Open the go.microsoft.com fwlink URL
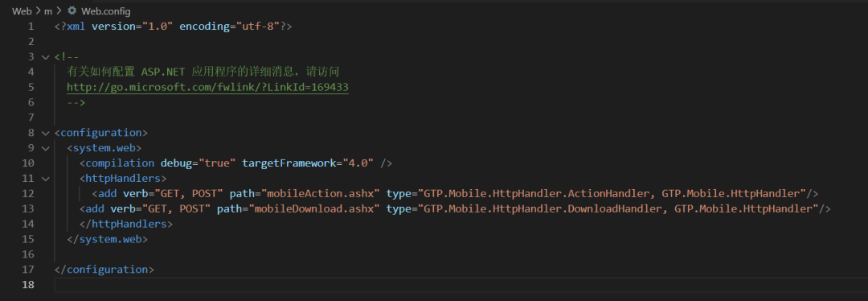The width and height of the screenshot is (868, 301). 207,87
